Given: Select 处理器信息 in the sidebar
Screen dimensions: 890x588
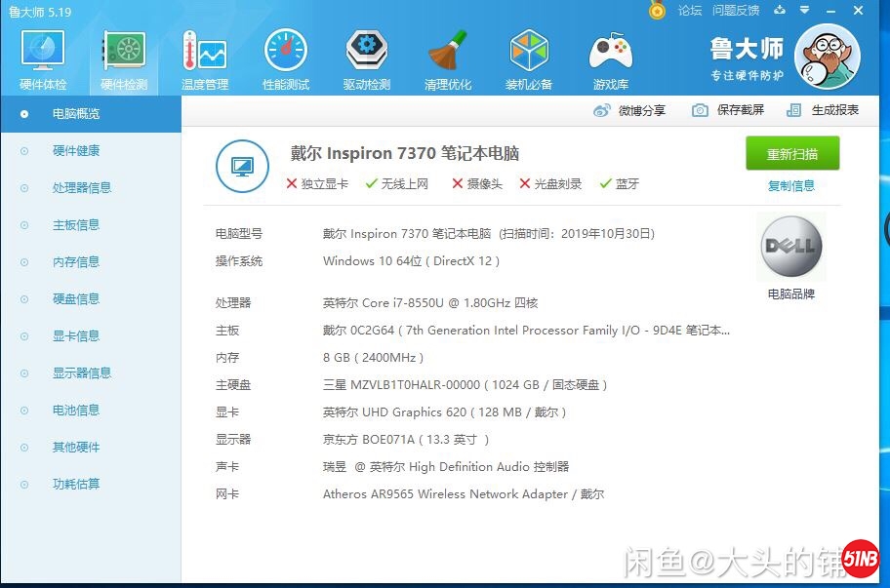Looking at the screenshot, I should coord(82,188).
